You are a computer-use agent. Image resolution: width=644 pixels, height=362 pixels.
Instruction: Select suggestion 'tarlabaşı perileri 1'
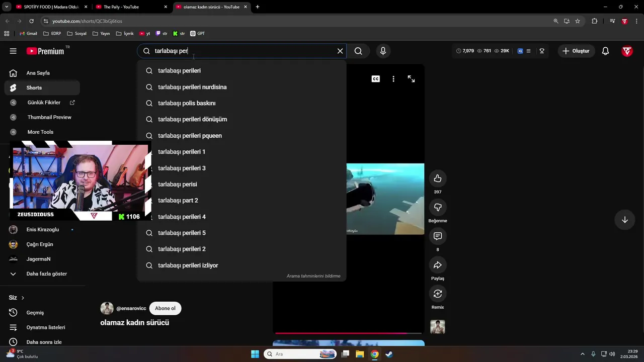(242, 152)
